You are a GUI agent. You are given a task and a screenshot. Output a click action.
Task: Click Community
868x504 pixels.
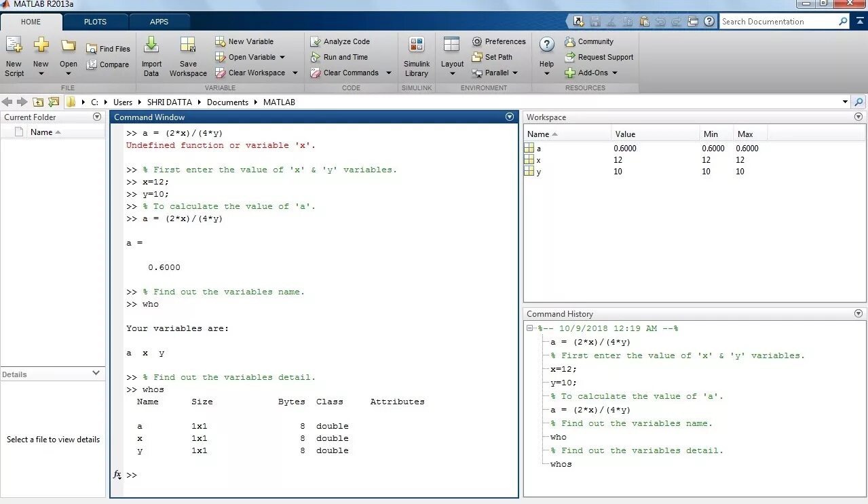click(589, 41)
